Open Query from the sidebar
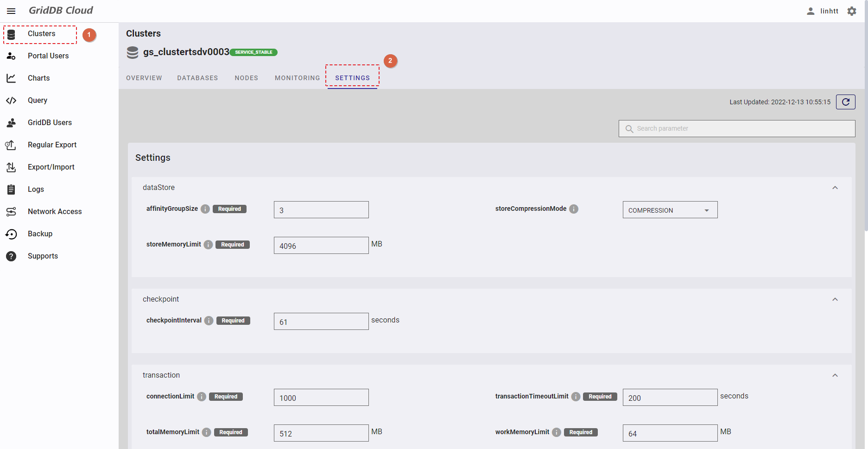This screenshot has height=449, width=868. coord(37,101)
